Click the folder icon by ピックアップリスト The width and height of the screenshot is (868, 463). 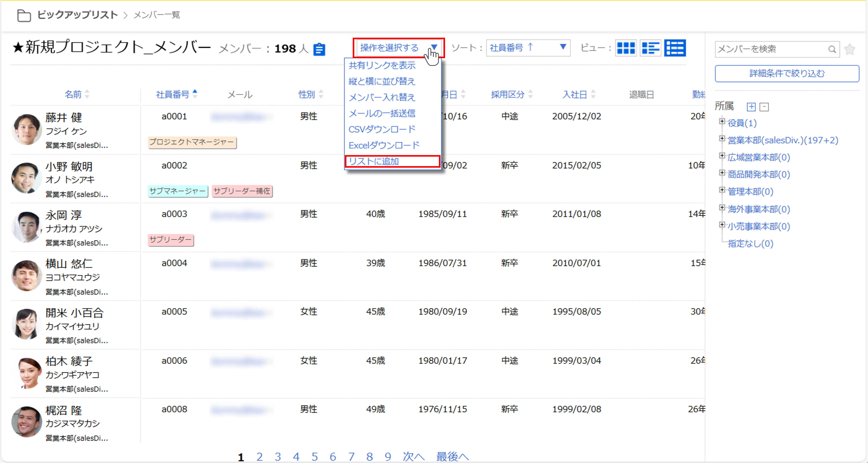pyautogui.click(x=24, y=16)
